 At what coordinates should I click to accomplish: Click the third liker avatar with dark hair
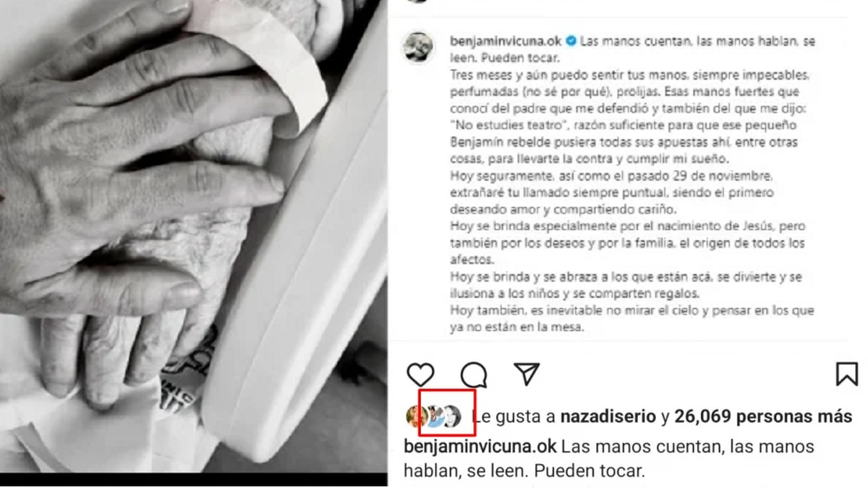pyautogui.click(x=451, y=417)
